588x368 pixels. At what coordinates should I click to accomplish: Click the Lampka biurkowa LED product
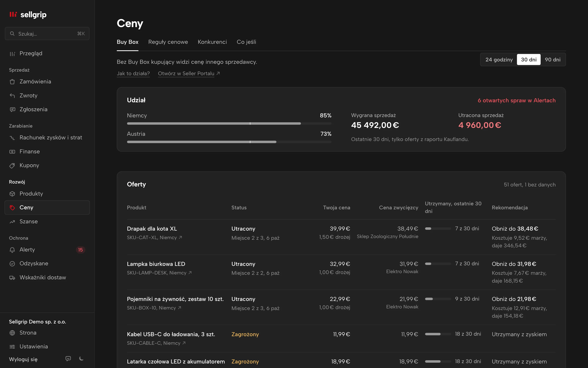pos(156,264)
